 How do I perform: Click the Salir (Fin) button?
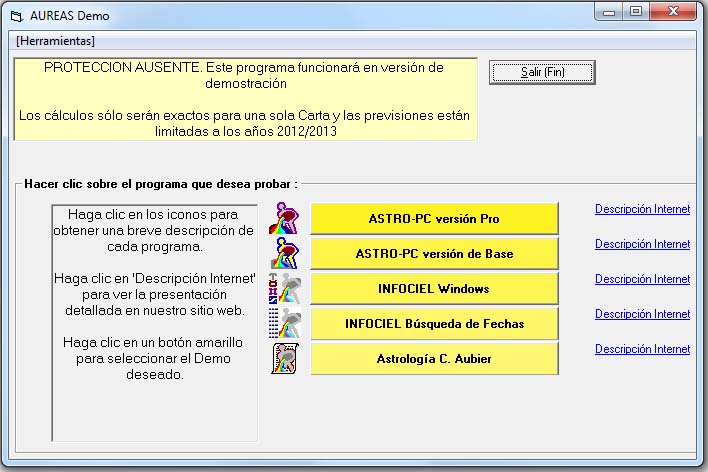(x=542, y=72)
